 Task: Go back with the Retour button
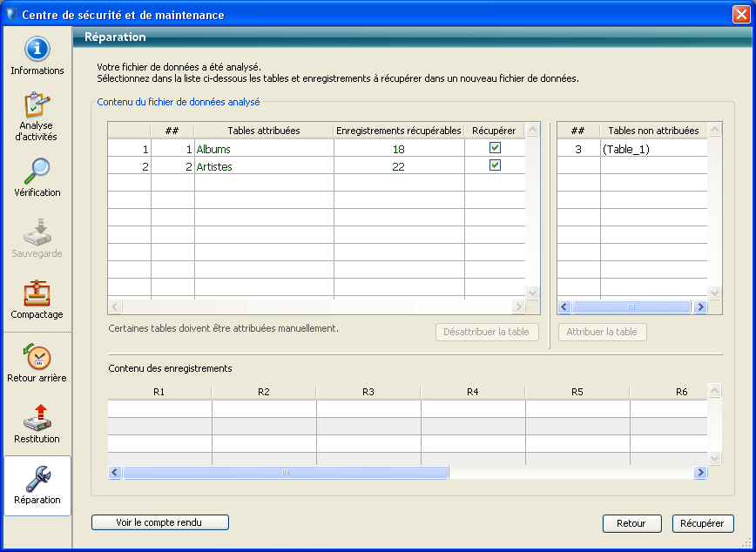[x=631, y=523]
